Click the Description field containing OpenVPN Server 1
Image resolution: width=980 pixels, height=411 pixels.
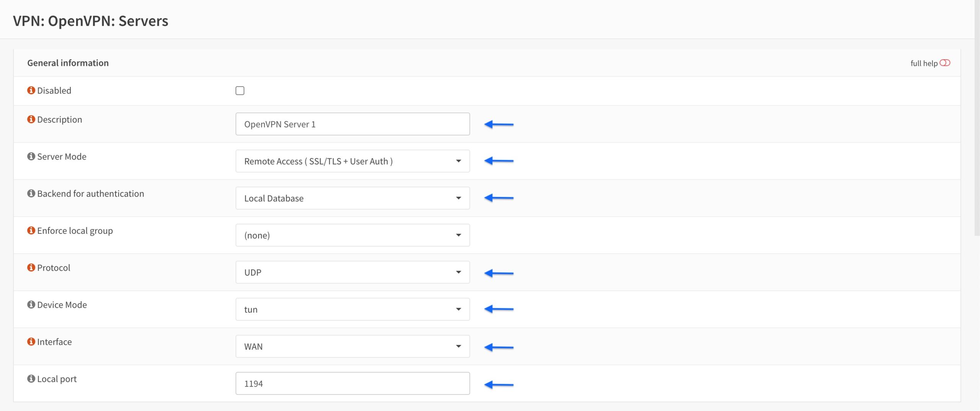click(352, 124)
